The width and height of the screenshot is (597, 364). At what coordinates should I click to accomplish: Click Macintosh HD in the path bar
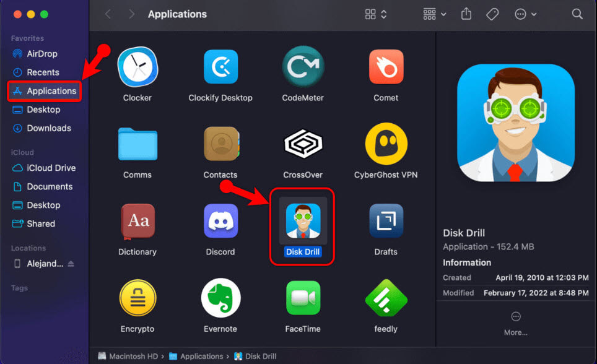coord(134,357)
